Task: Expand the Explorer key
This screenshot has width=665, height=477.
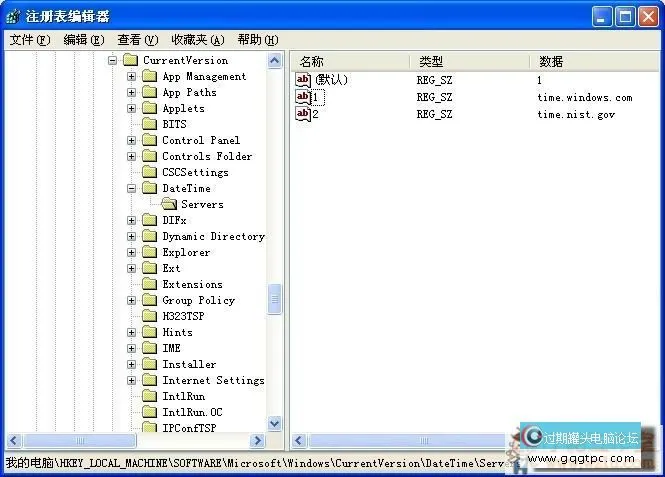Action: point(131,253)
